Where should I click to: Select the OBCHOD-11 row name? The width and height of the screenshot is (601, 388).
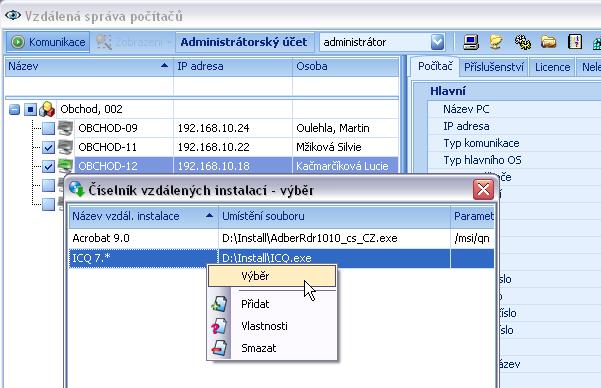pyautogui.click(x=107, y=147)
